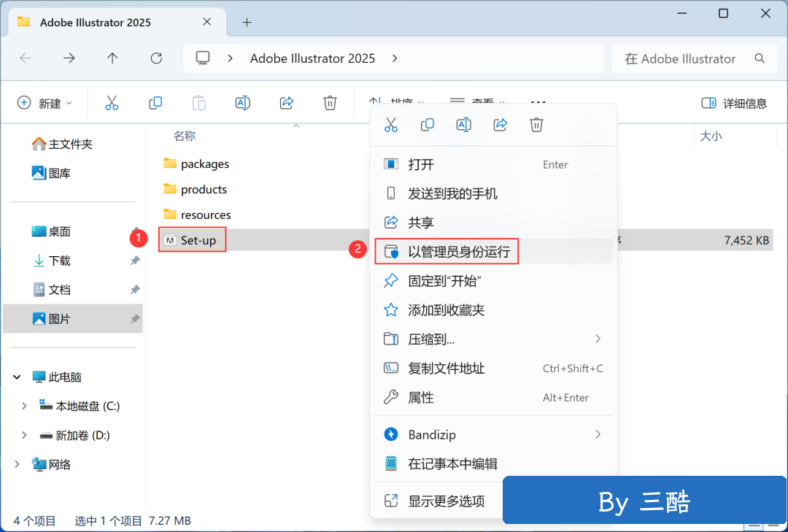This screenshot has height=532, width=788.
Task: Choose 复制文件地址 from the context menu
Action: 493,368
